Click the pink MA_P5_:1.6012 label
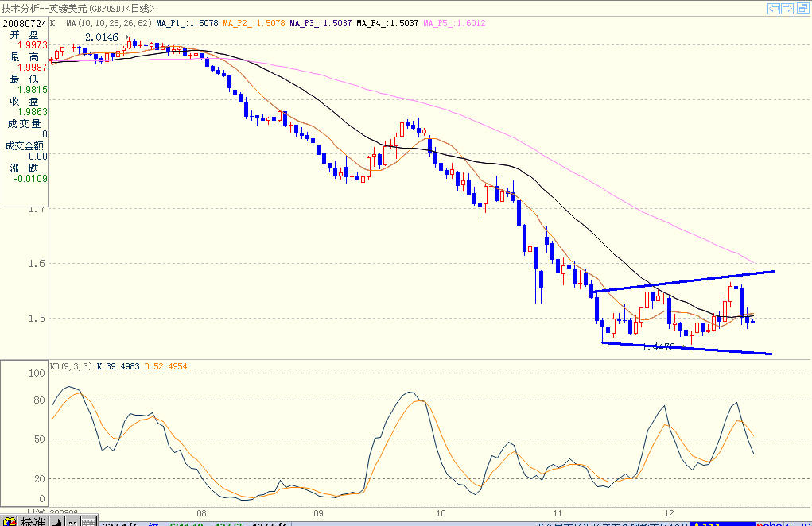Viewport: 812px width, 526px height. tap(454, 23)
